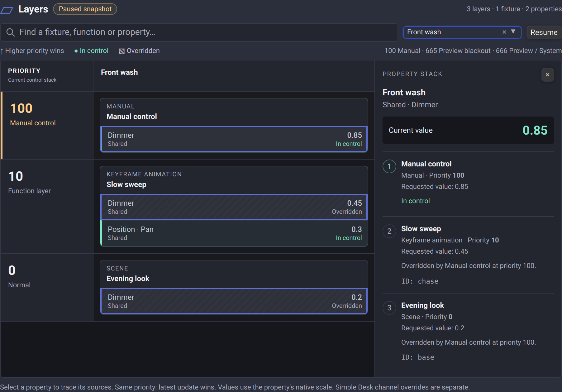Click the priority 0 Normal row
Screen dimensions: 562x392
click(x=47, y=287)
